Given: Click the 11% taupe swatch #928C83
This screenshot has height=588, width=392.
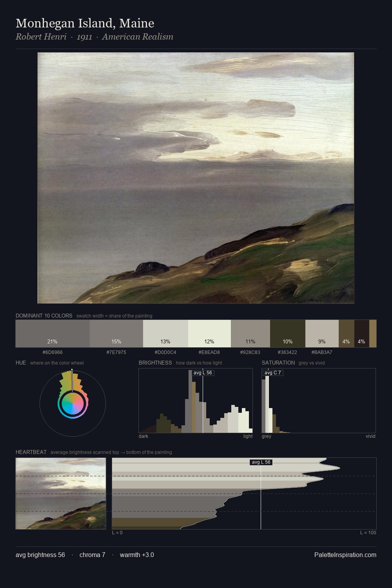Looking at the screenshot, I should click(250, 334).
